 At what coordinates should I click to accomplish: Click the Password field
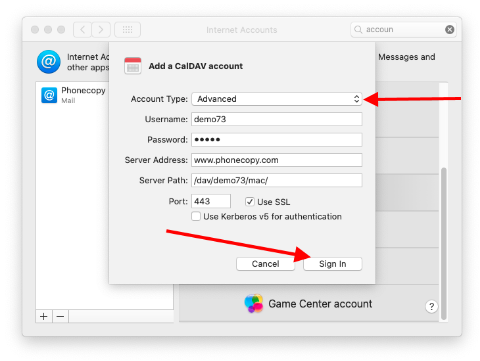pyautogui.click(x=277, y=140)
